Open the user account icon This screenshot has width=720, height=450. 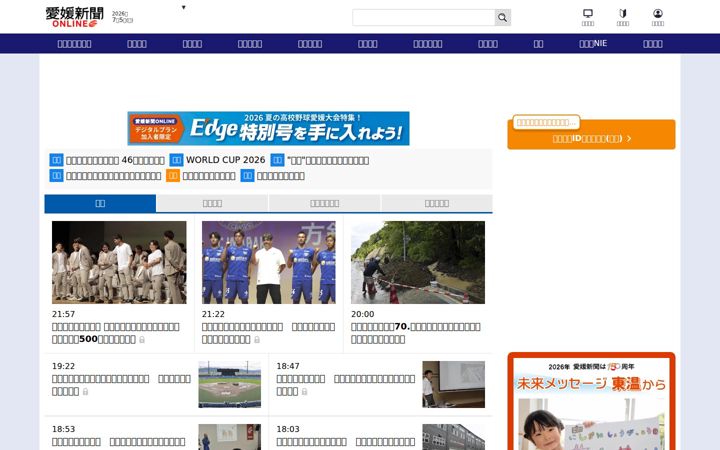point(658,13)
